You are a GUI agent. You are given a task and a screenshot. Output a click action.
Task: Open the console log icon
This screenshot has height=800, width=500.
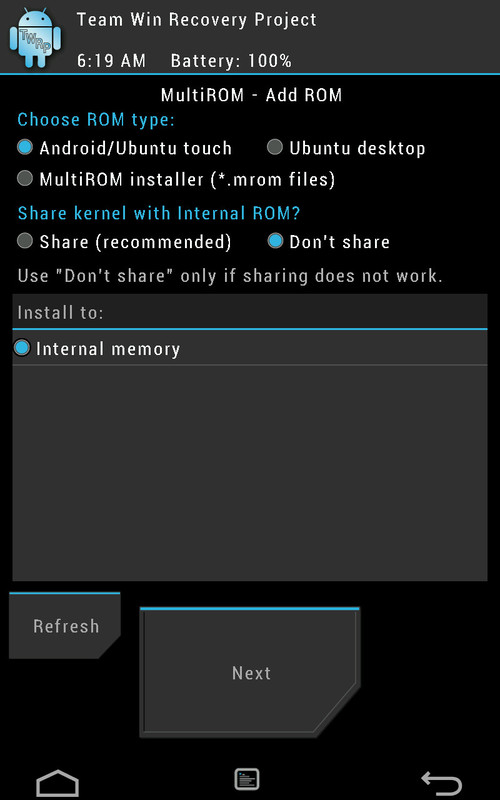(247, 780)
